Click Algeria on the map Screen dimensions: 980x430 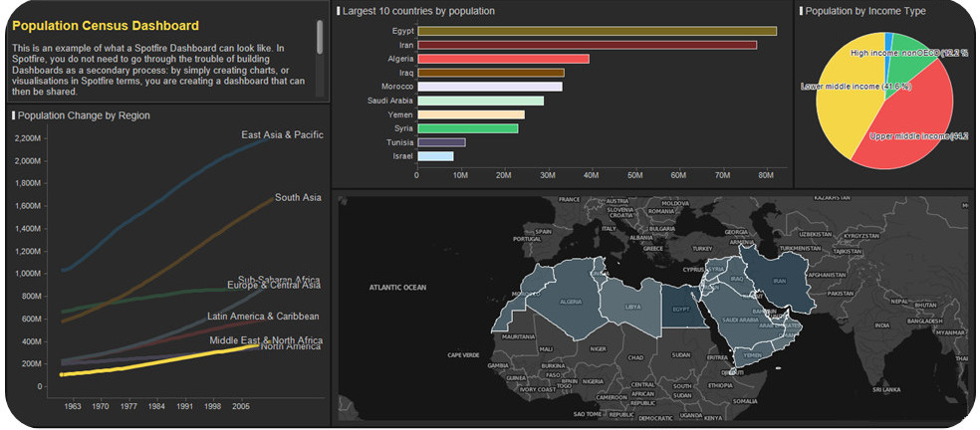(566, 299)
